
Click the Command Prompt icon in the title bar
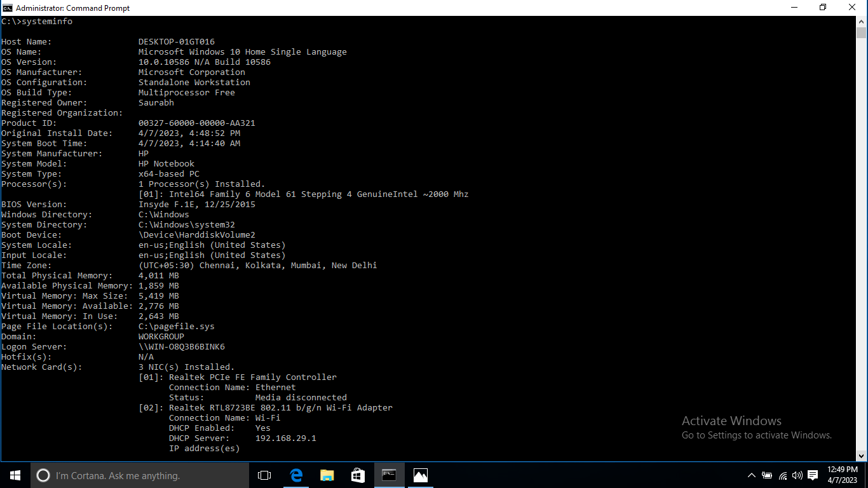click(6, 8)
